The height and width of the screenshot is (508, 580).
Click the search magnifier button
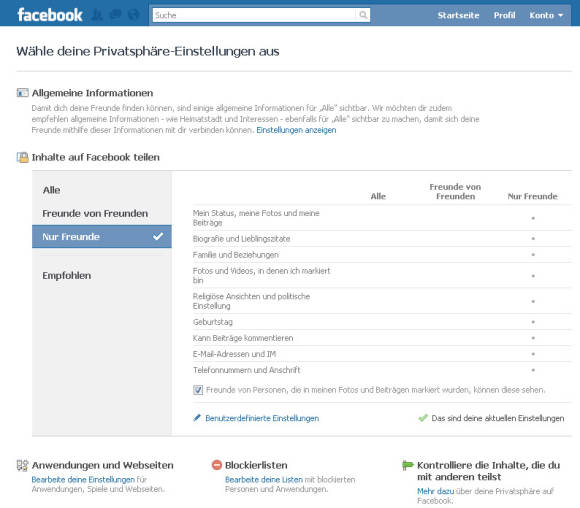363,15
